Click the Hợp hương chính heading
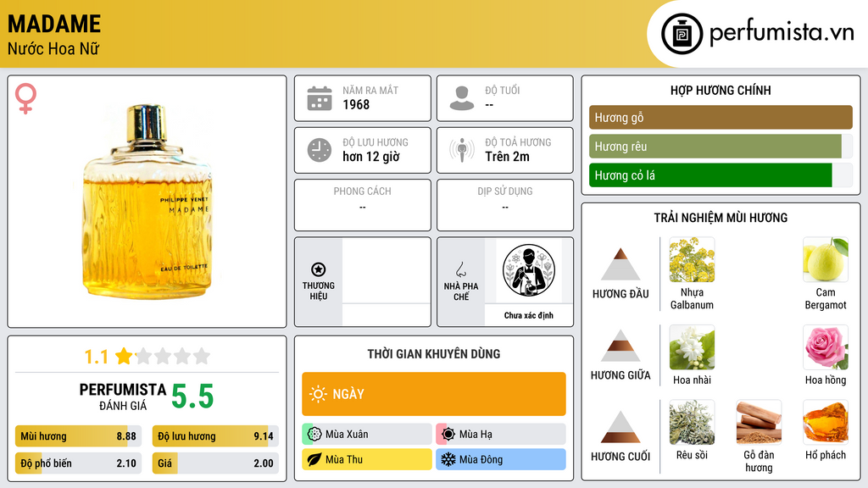Viewport: 868px width, 488px height. coord(721,90)
